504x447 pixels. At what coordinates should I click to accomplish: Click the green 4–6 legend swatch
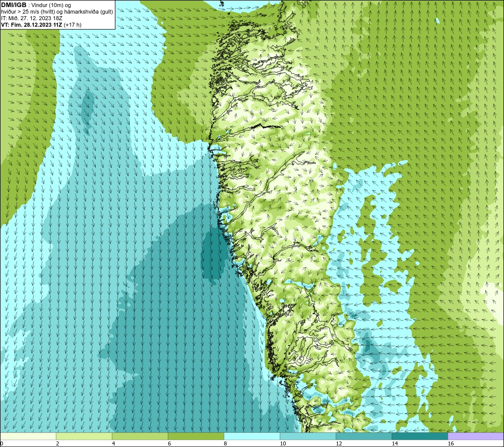[x=140, y=436]
